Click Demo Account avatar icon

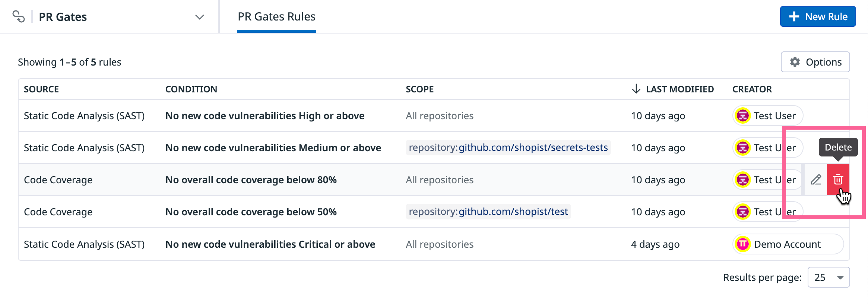pyautogui.click(x=743, y=244)
